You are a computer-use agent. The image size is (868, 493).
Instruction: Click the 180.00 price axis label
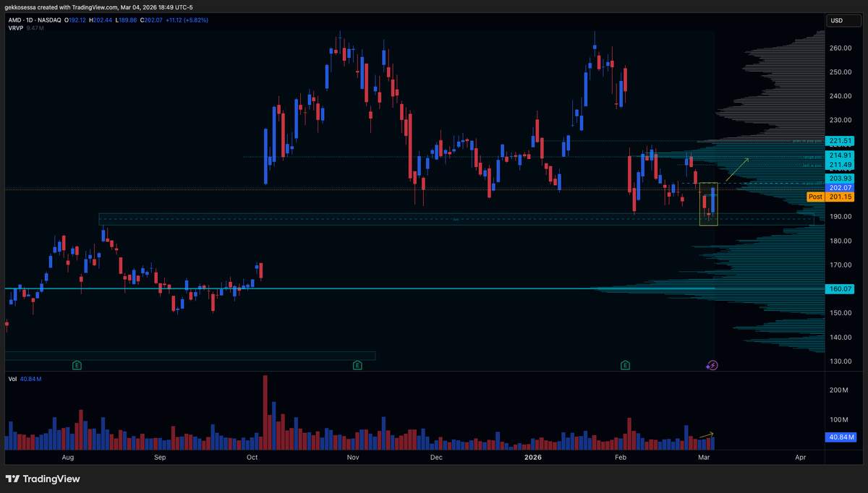click(x=840, y=241)
